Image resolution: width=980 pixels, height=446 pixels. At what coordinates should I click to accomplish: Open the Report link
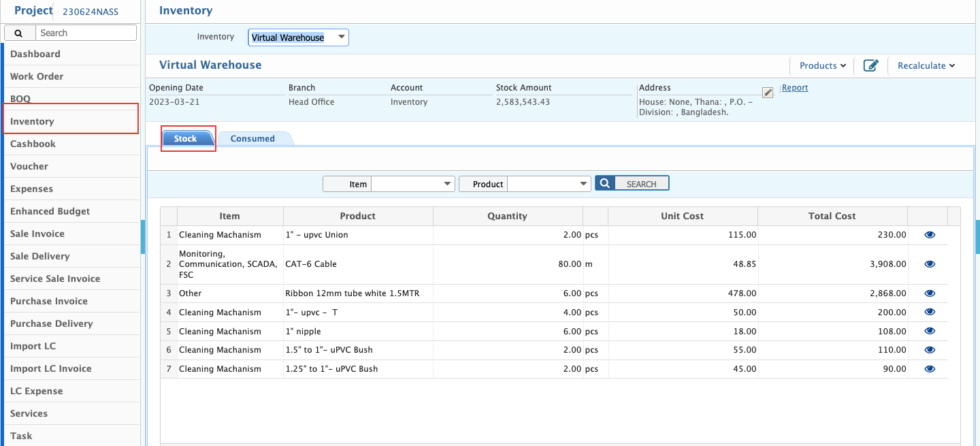coord(795,88)
